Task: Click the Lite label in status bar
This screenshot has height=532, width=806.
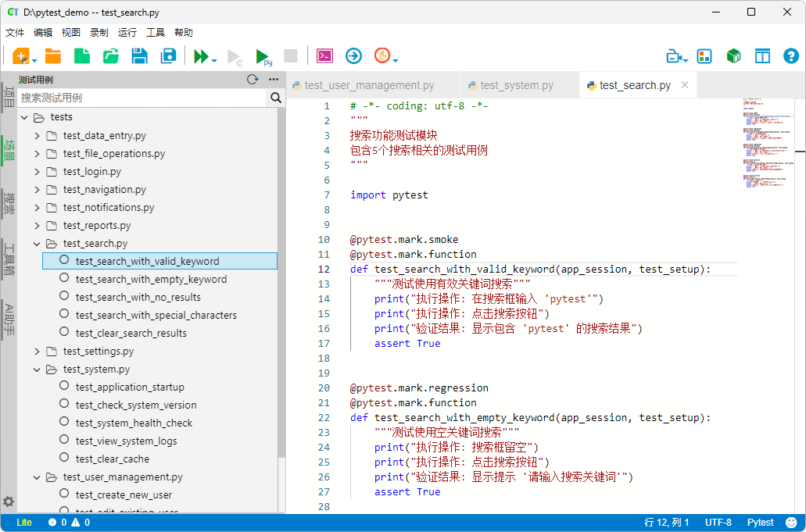Action: [x=24, y=522]
